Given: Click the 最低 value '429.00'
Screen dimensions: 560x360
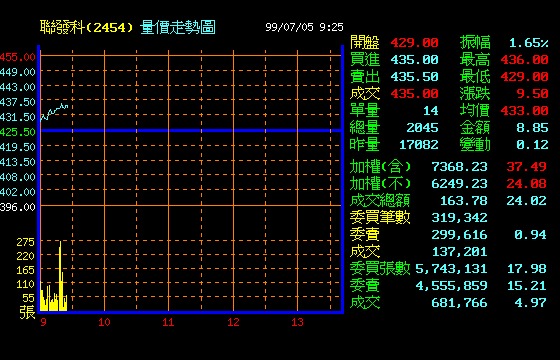Looking at the screenshot, I should tap(524, 77).
